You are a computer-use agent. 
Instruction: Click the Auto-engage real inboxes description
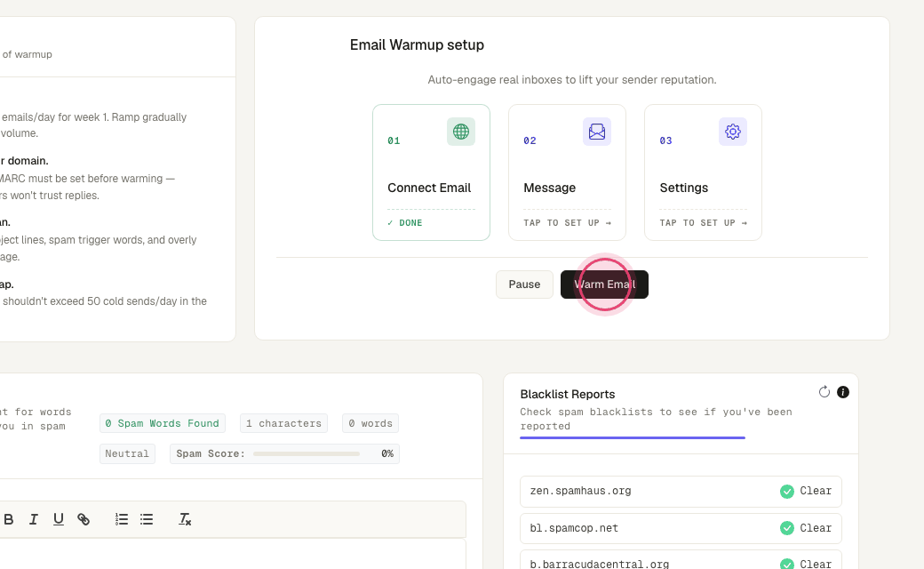(x=572, y=80)
